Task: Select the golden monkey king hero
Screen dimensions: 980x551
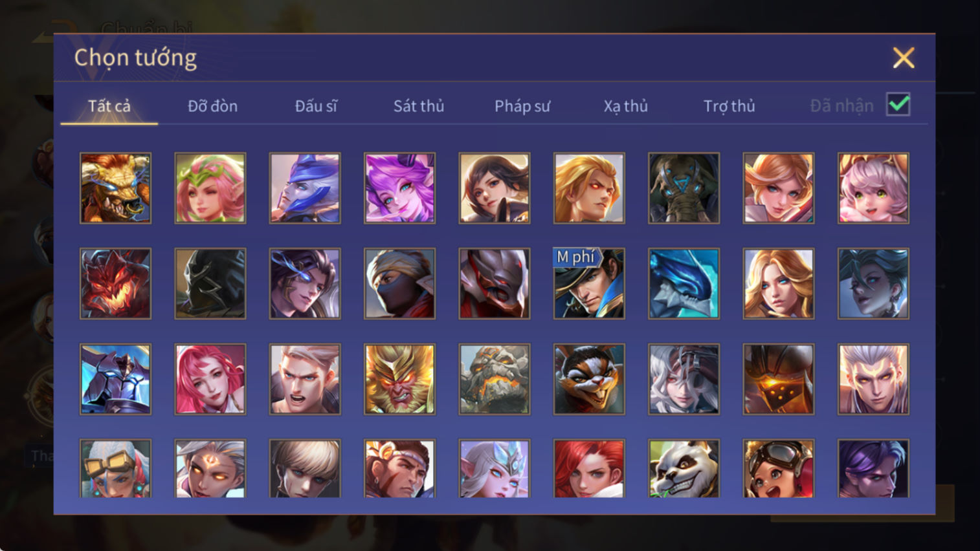Action: (x=399, y=379)
